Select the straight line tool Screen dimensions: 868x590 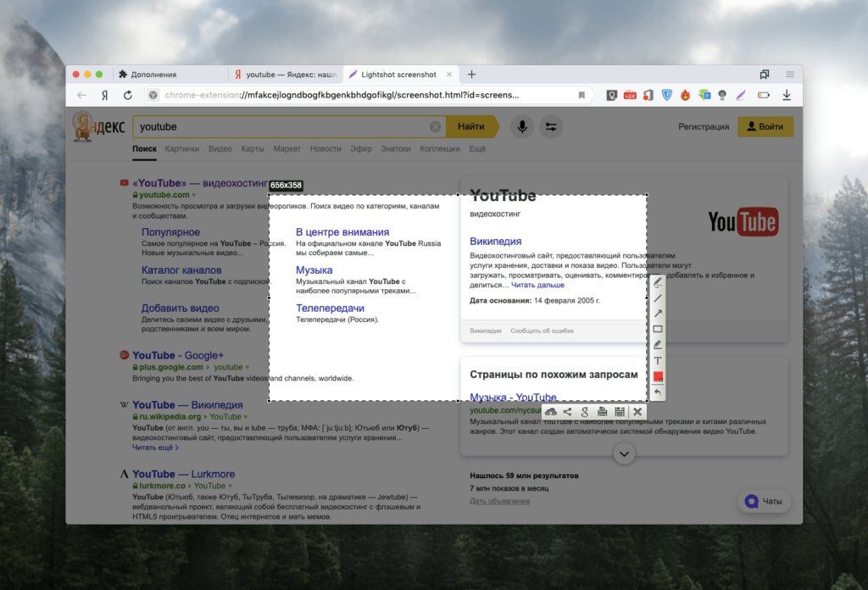click(658, 298)
